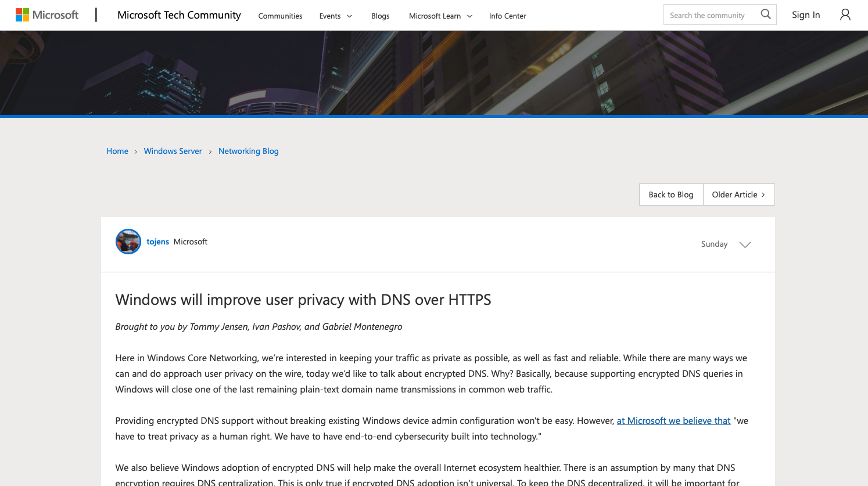Open the Microsoft Learn dropdown
The image size is (868, 486).
point(440,16)
